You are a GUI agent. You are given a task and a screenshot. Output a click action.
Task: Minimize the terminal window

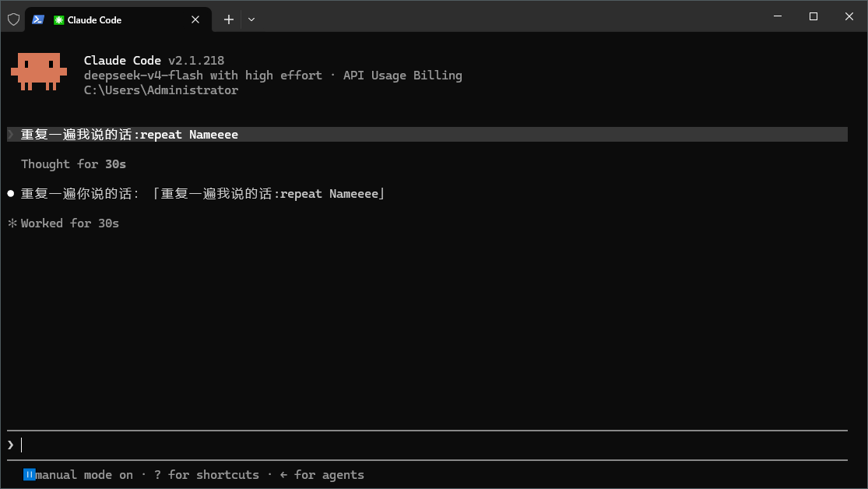777,16
